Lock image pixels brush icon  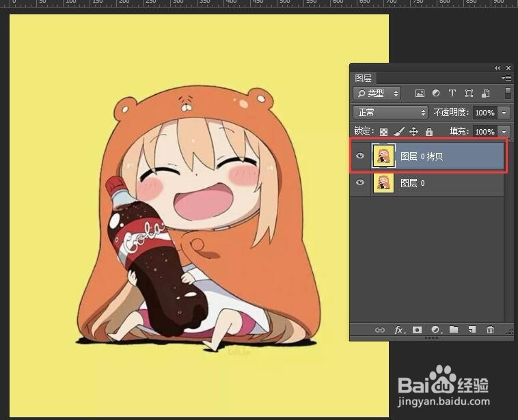[399, 131]
